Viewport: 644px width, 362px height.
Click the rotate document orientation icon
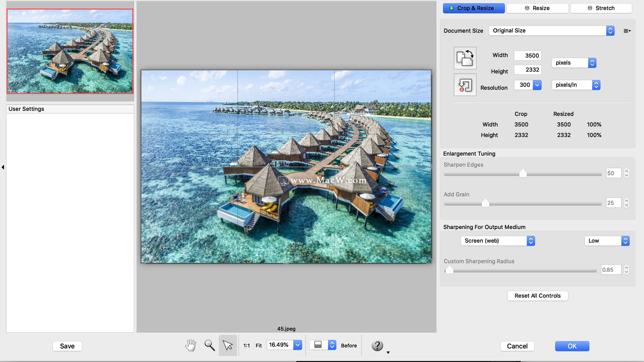point(465,58)
